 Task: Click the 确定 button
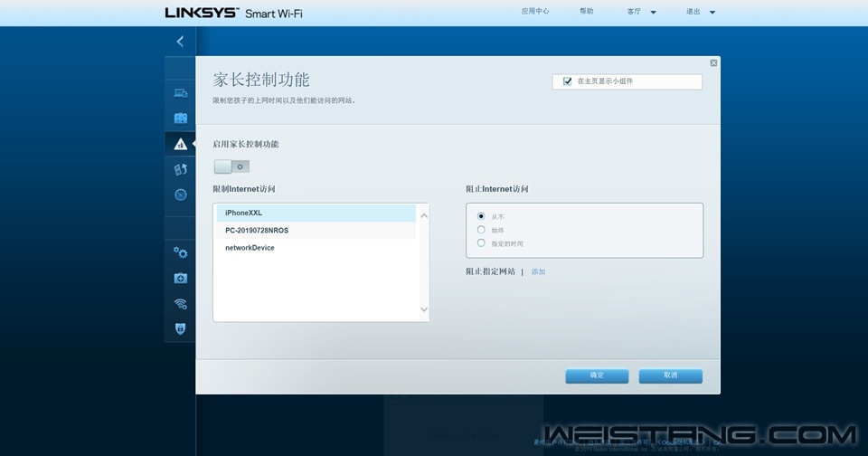tap(597, 375)
